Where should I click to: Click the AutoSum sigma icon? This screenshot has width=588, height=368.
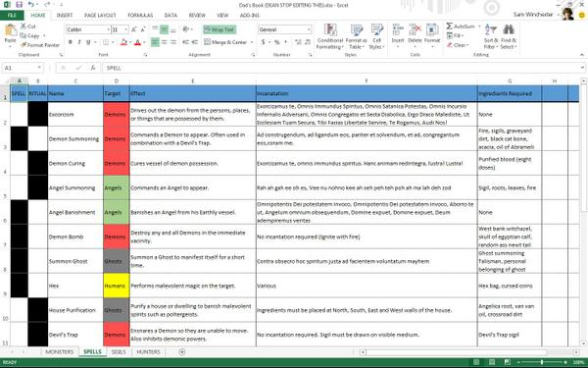tap(450, 26)
